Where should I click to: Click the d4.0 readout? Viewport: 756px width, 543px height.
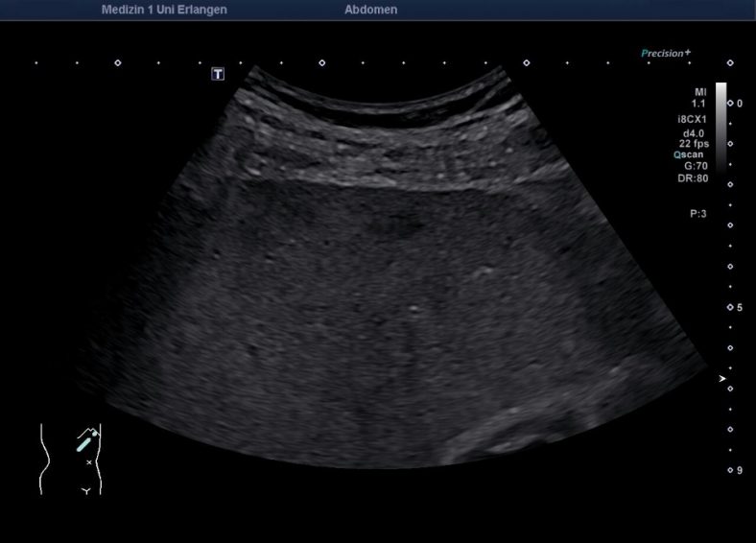pos(694,131)
